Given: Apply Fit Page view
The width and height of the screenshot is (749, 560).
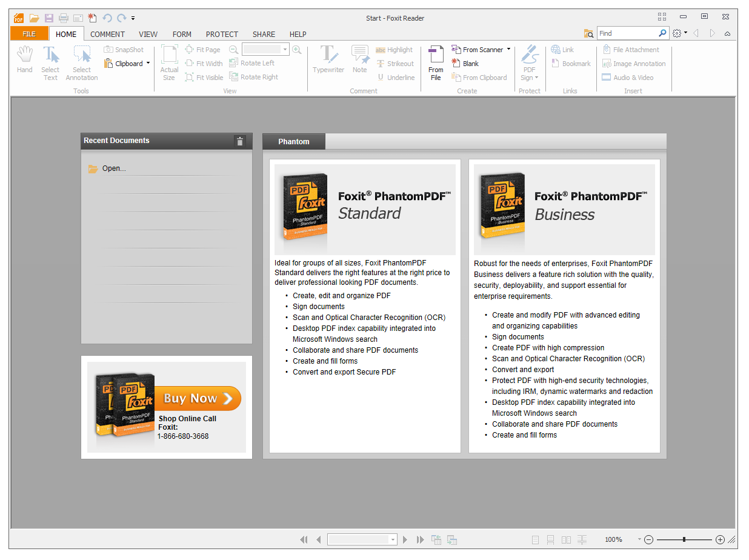Looking at the screenshot, I should 202,50.
